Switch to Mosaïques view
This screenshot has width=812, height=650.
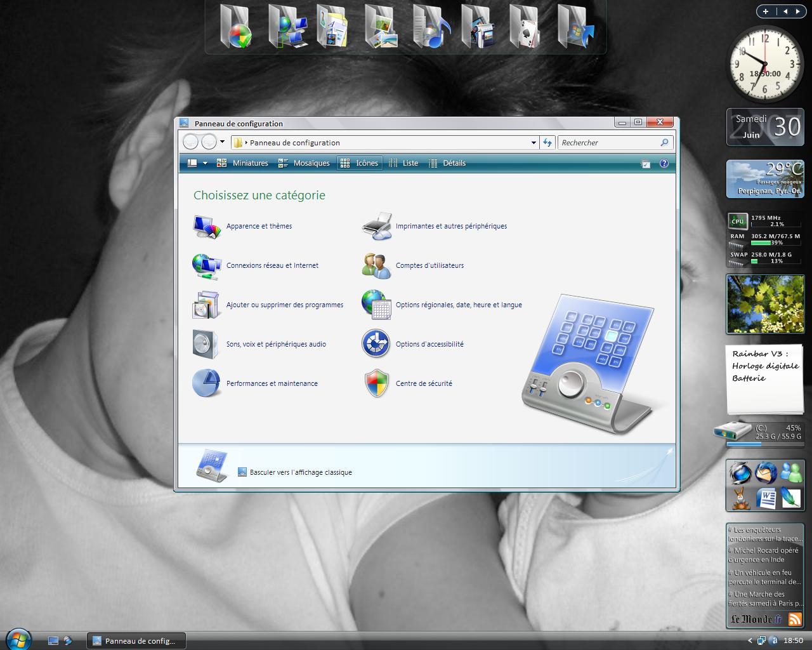304,163
